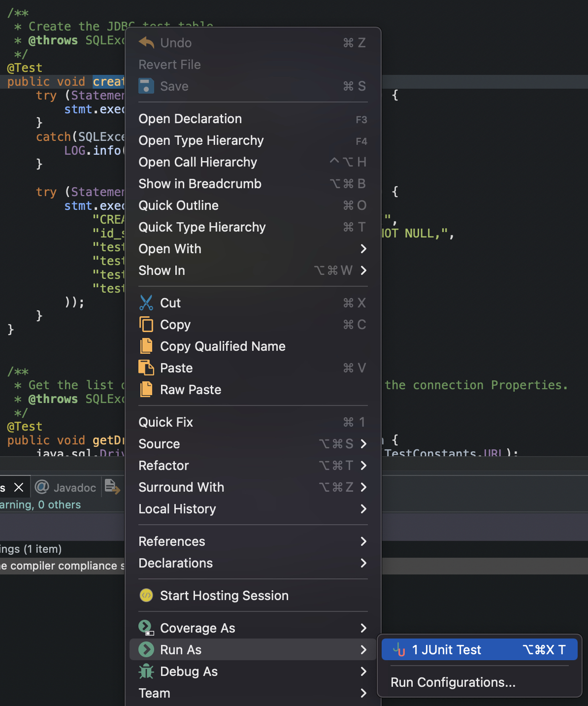
Task: Click the first @Test annotation in editor
Action: tap(25, 67)
